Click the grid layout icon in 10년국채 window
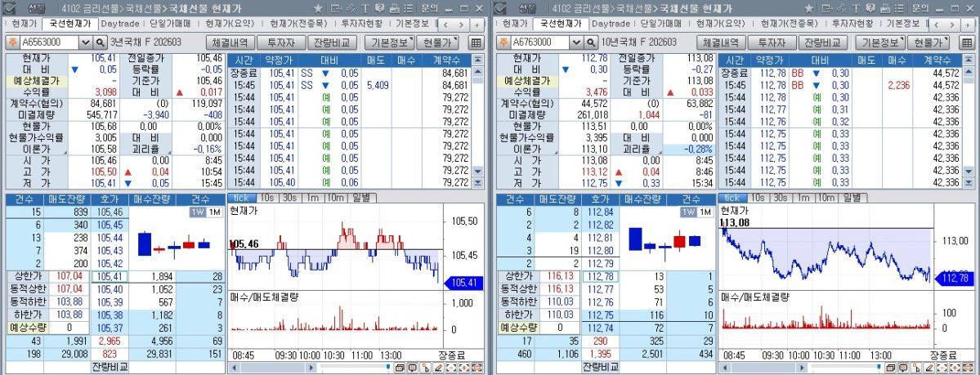Viewport: 980px width, 375px height. coord(967,42)
